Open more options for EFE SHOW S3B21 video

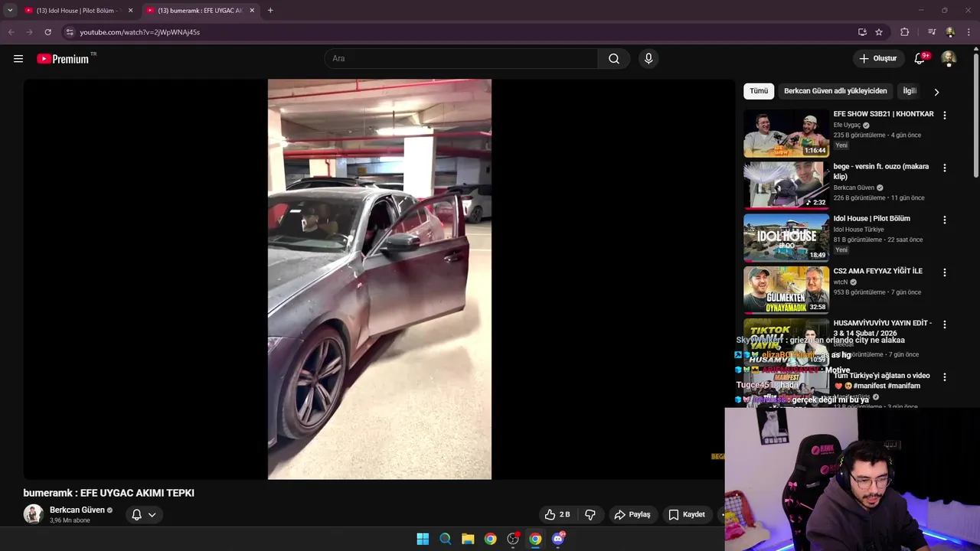click(944, 116)
